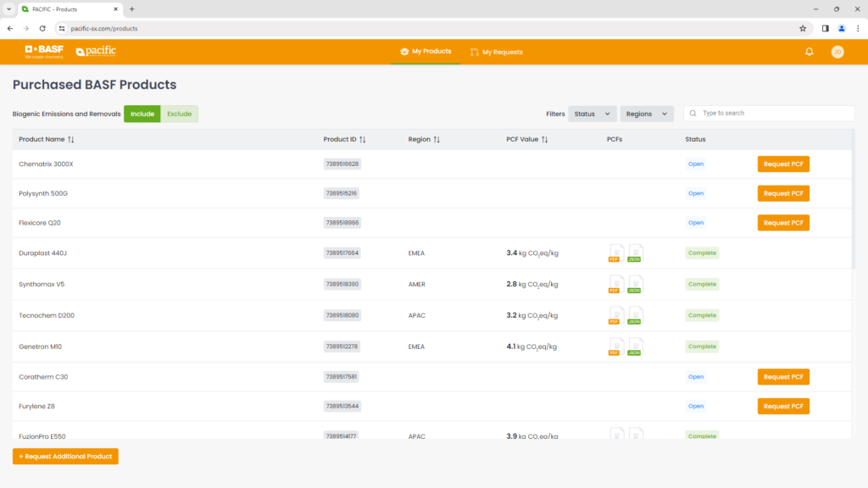Image resolution: width=868 pixels, height=488 pixels.
Task: Reload the browser page
Action: coord(42,28)
